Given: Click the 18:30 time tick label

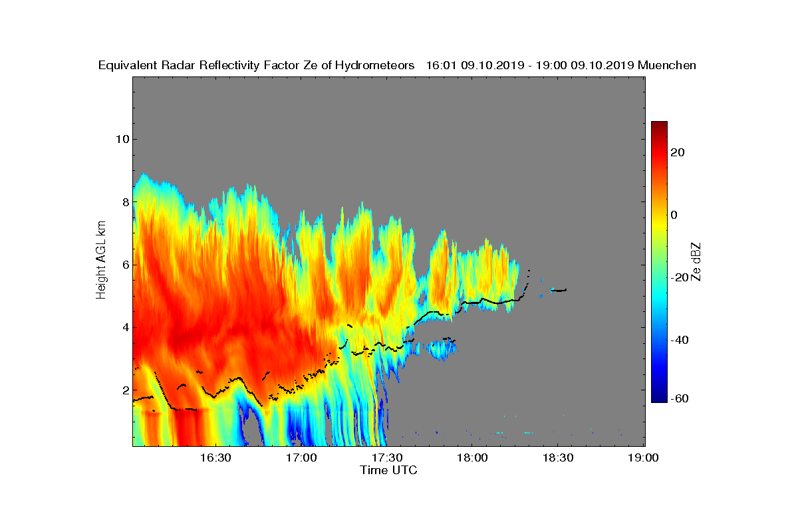Looking at the screenshot, I should click(557, 458).
